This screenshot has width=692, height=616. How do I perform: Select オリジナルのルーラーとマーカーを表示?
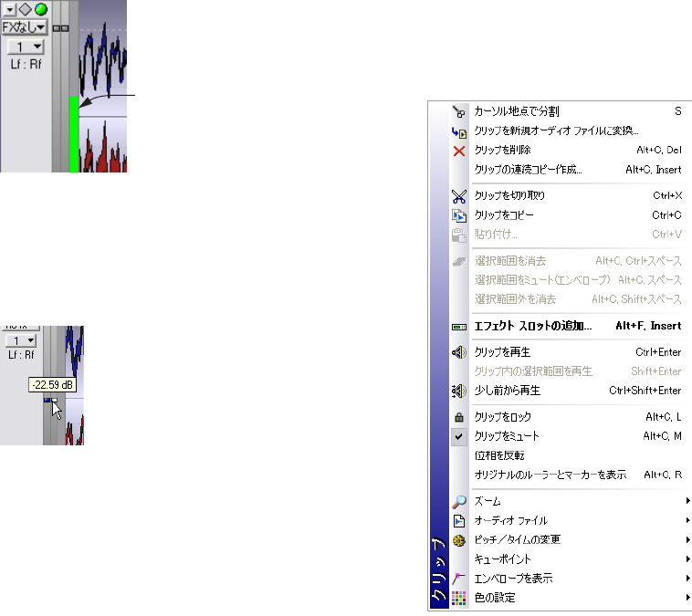(x=578, y=475)
